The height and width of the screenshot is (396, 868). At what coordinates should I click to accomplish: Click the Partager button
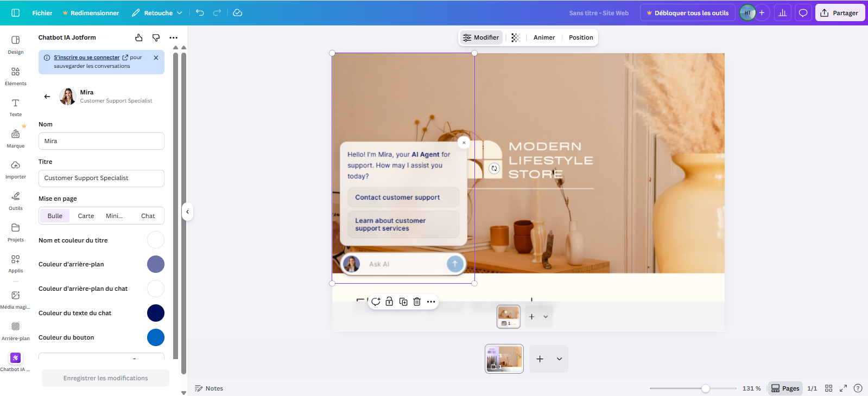tap(839, 13)
